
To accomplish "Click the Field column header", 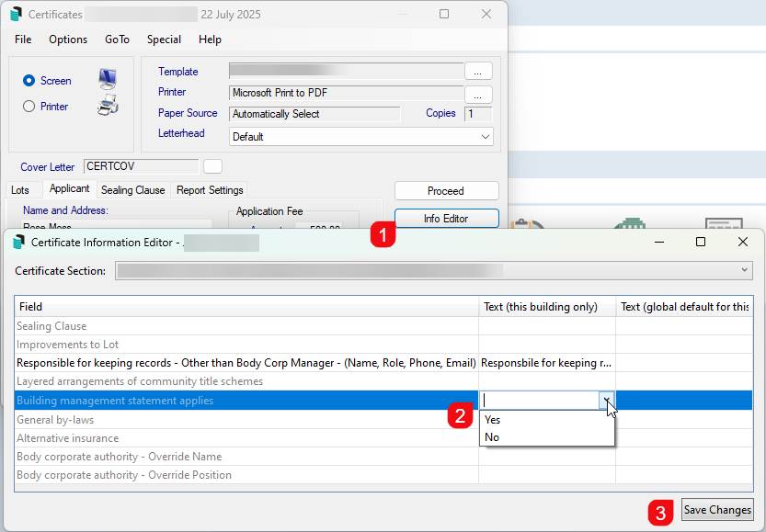I will tap(246, 307).
